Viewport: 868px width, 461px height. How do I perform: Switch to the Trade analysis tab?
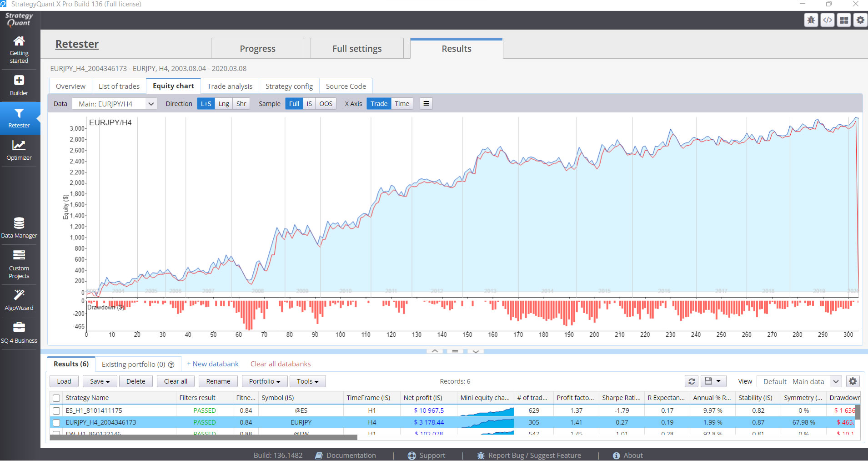[x=230, y=86]
